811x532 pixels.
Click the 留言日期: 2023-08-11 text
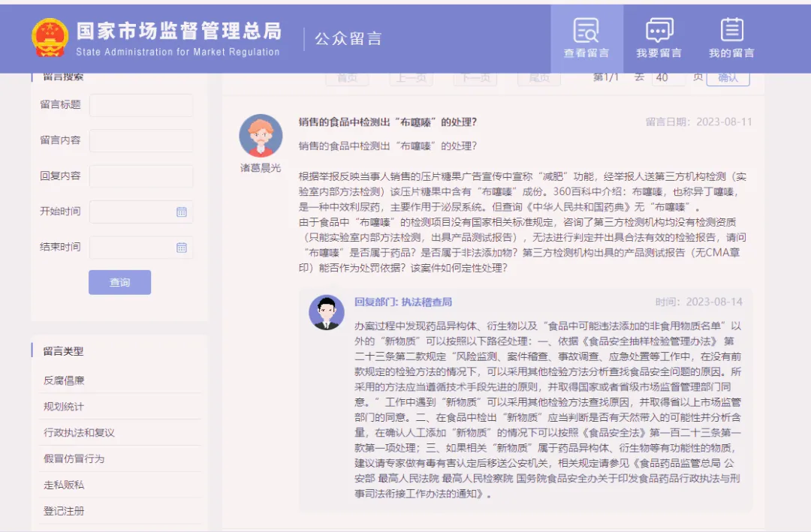[699, 122]
